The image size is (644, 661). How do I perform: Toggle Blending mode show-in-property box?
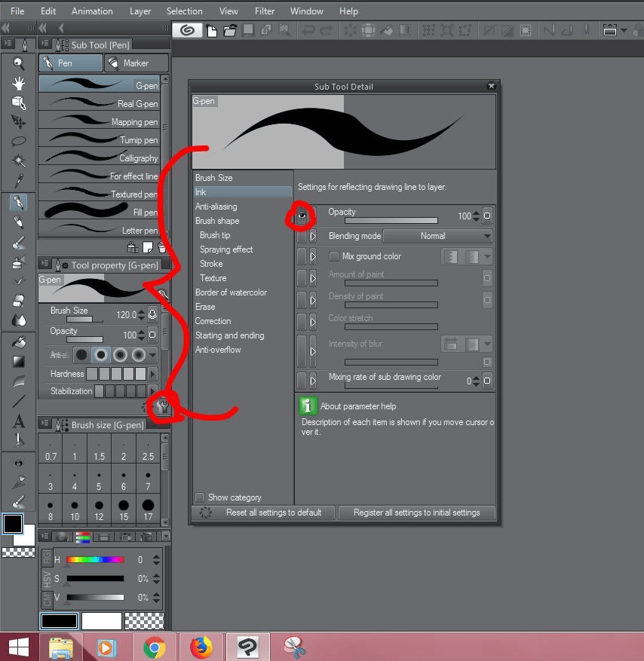pos(302,236)
